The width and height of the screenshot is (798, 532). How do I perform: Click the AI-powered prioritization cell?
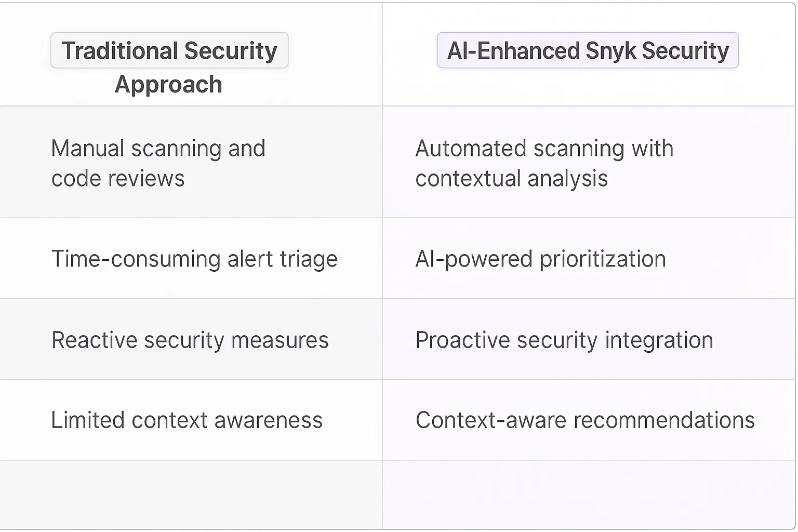[x=540, y=259]
